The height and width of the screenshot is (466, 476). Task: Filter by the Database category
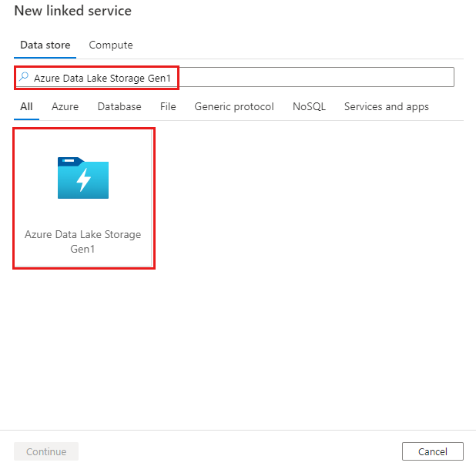coord(119,107)
